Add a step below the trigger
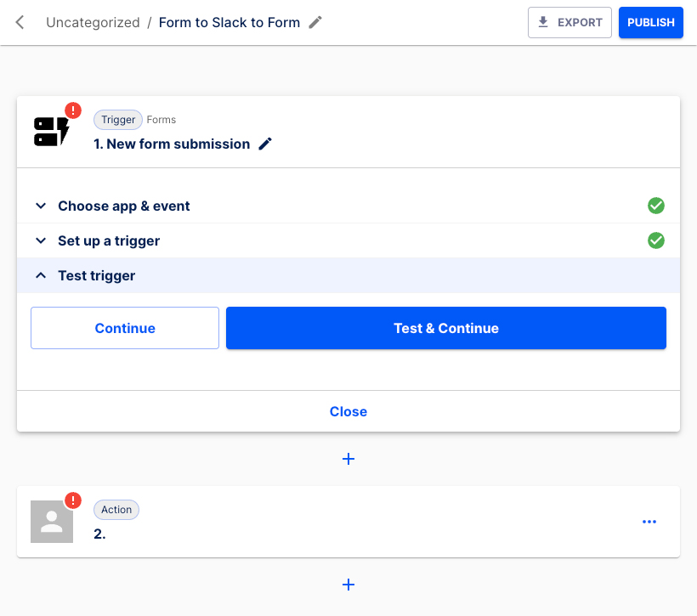 (x=348, y=459)
